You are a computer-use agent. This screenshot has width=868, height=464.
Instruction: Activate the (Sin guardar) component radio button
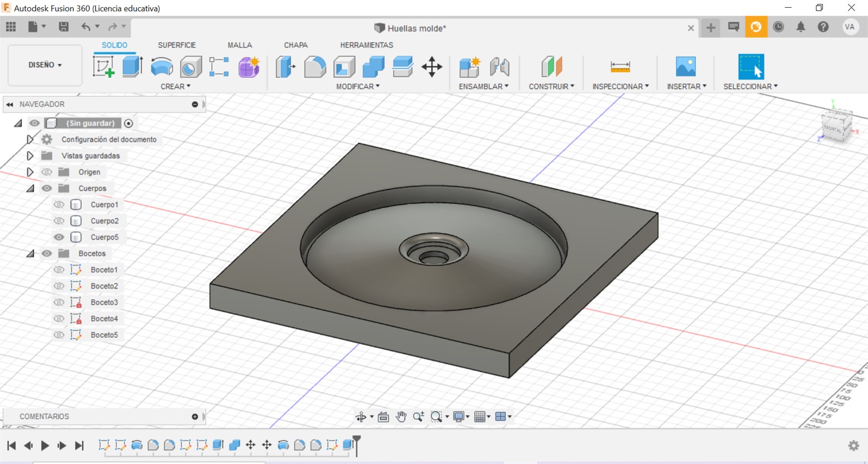point(128,124)
